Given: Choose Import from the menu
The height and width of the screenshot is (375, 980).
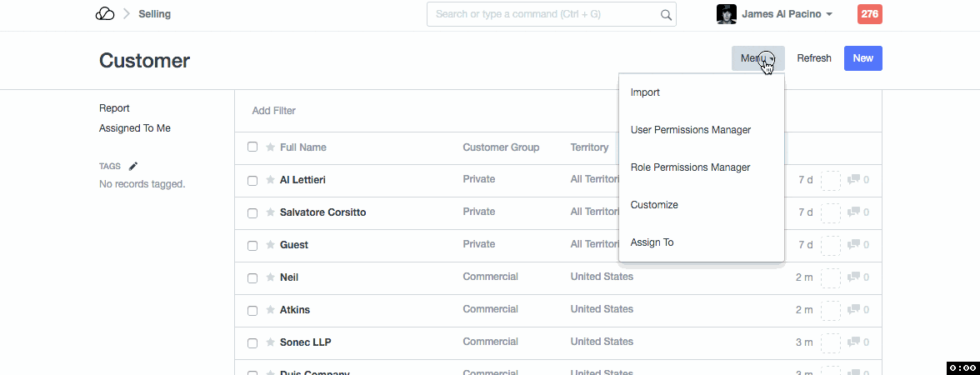Looking at the screenshot, I should tap(645, 92).
